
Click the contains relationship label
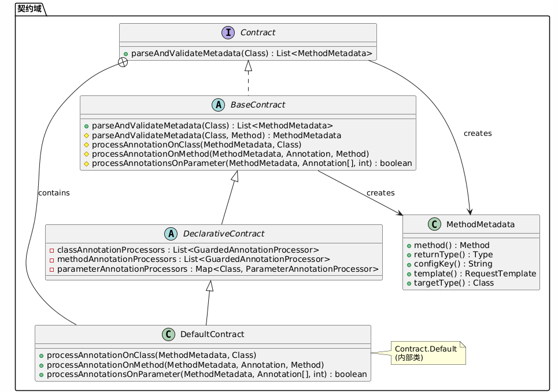[54, 193]
